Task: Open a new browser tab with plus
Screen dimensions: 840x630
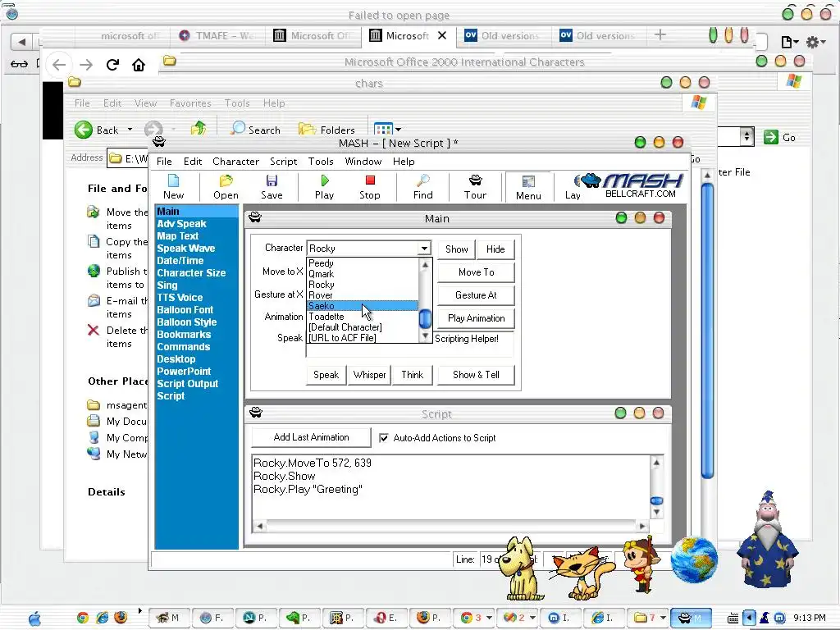Action: click(x=660, y=34)
